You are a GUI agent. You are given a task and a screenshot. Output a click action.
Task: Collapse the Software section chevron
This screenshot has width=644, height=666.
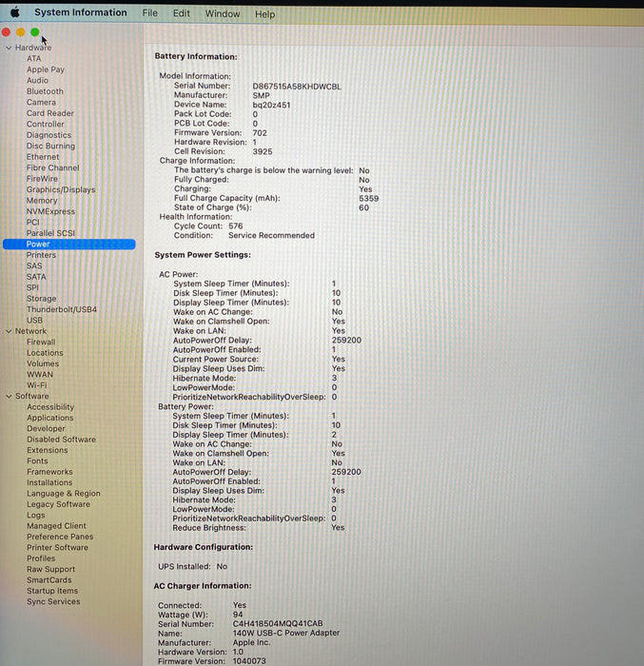pos(9,396)
